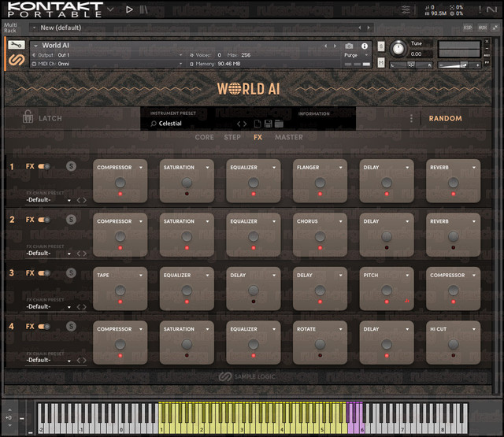Image resolution: width=504 pixels, height=437 pixels.
Task: Open the Purge menu
Action: click(355, 55)
